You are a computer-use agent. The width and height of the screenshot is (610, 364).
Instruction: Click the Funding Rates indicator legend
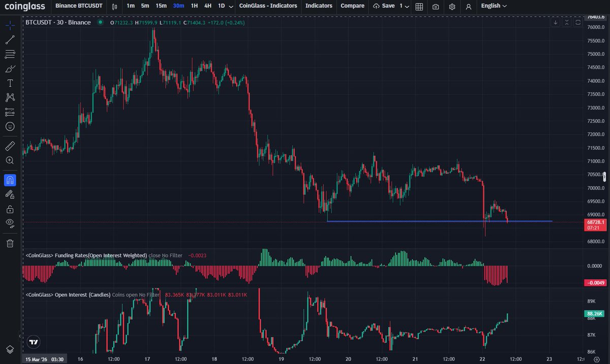(86, 255)
